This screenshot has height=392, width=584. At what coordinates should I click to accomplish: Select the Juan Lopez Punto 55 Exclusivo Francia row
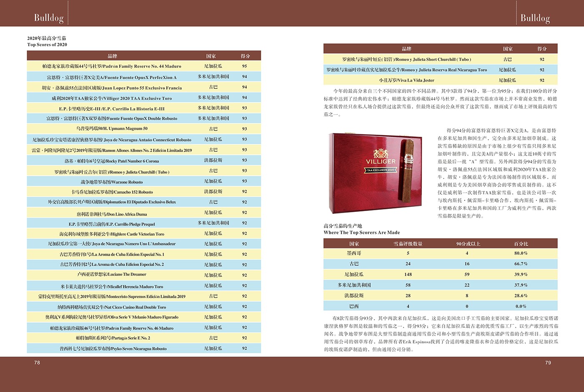[x=144, y=88]
